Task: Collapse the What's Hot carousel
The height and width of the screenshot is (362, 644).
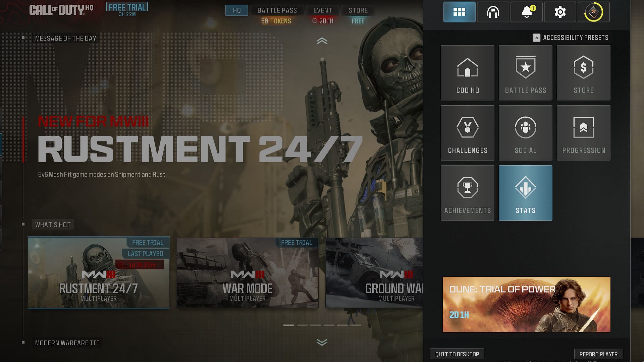Action: click(23, 225)
